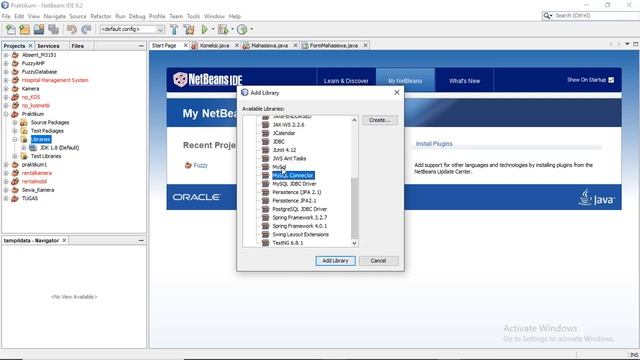
Task: Click the JDK 1.8 (Default) library icon
Action: coord(33,148)
